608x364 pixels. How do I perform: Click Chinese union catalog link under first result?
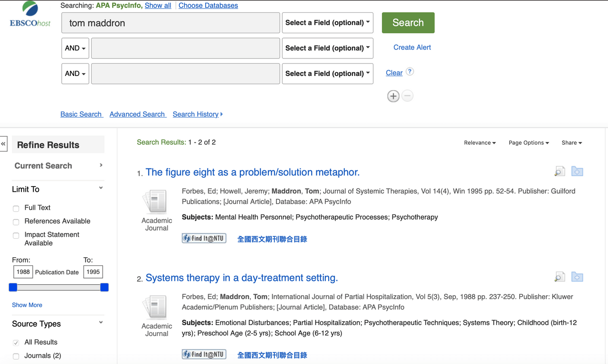pos(272,239)
